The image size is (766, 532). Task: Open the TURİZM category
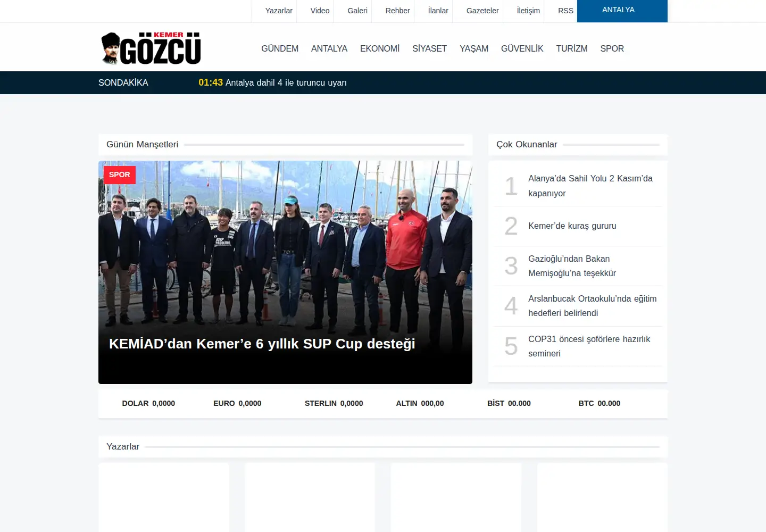click(572, 48)
